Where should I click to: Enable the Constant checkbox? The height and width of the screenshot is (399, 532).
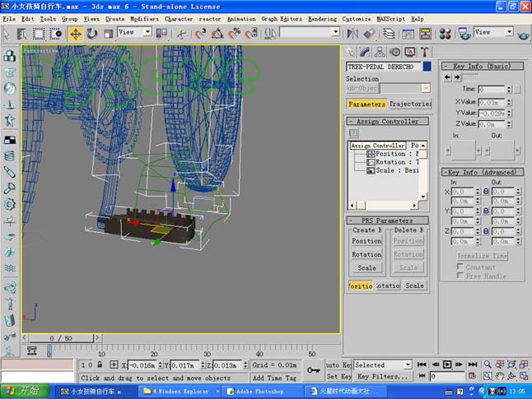[460, 267]
